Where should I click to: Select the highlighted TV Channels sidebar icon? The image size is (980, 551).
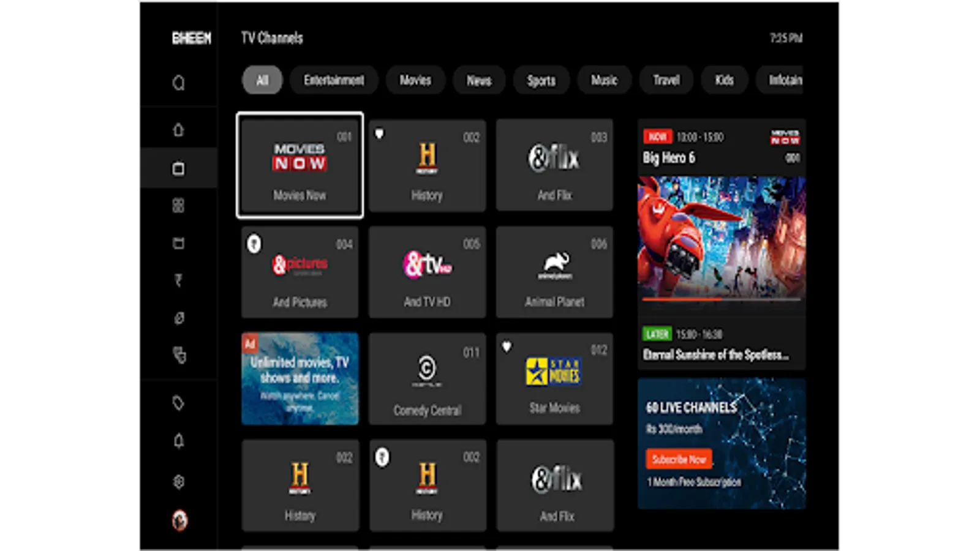pos(178,168)
